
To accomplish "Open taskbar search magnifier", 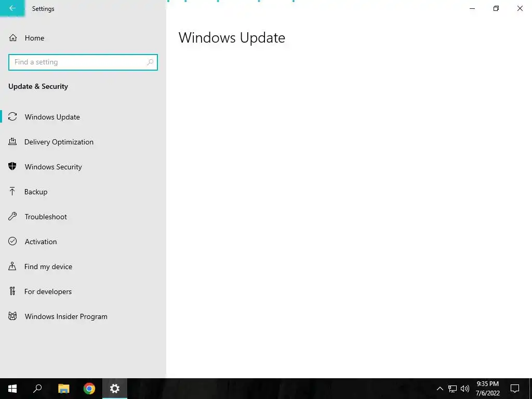I will point(37,389).
